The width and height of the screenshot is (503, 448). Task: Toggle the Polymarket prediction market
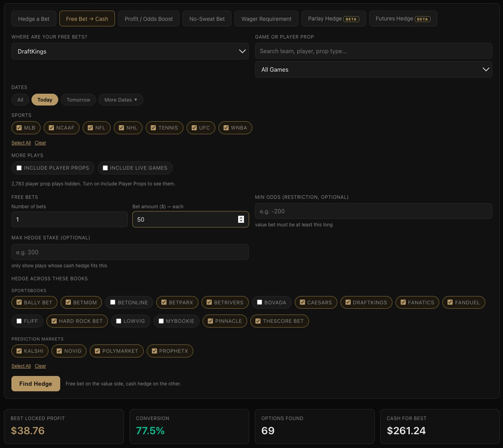[x=97, y=351]
